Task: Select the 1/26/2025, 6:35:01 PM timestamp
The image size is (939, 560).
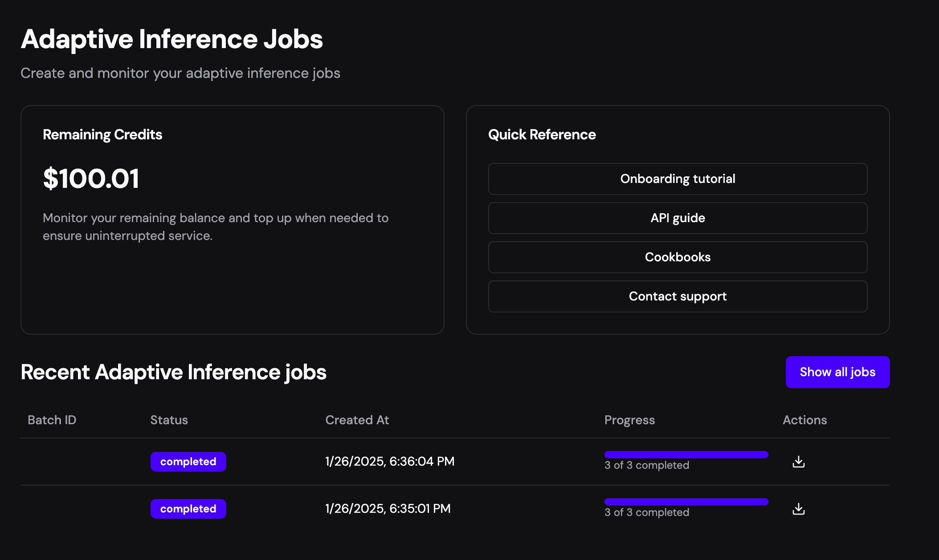Action: (x=388, y=508)
